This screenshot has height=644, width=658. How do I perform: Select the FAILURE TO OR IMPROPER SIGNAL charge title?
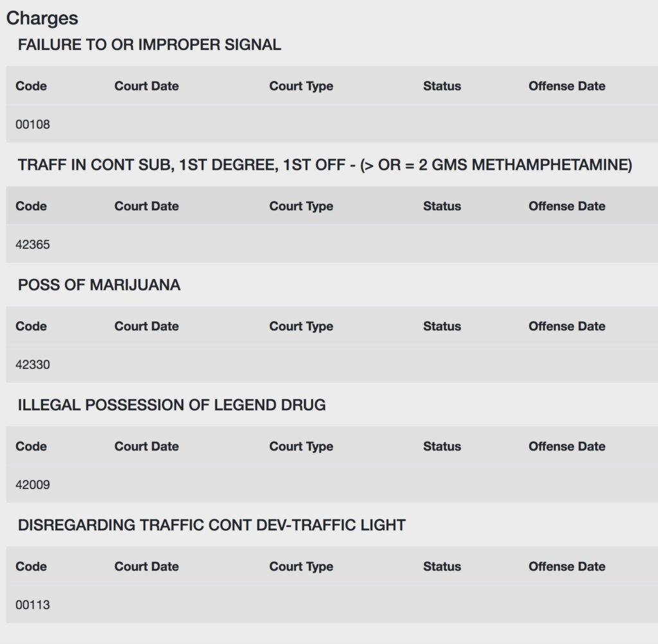click(x=149, y=44)
